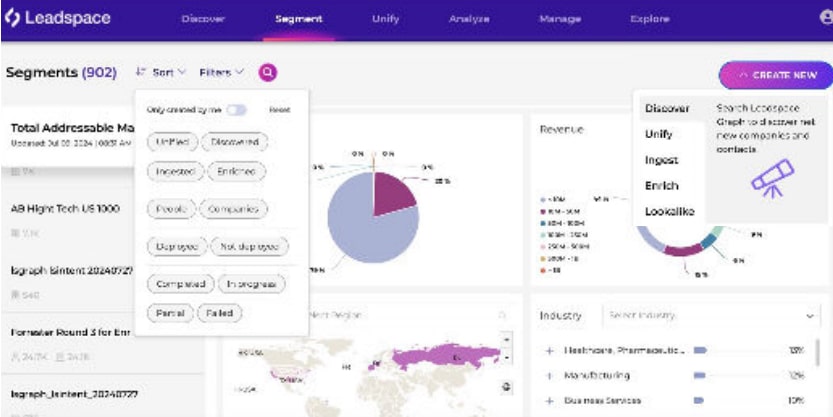The image size is (833, 417).
Task: Open the Manage nav tab
Action: [559, 19]
